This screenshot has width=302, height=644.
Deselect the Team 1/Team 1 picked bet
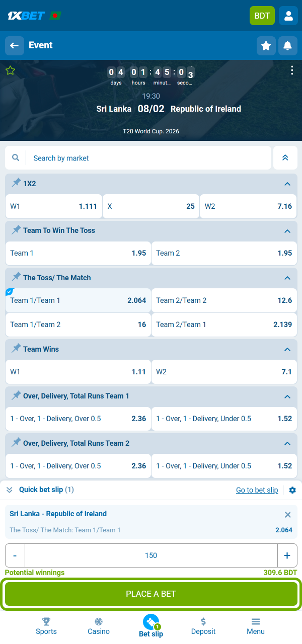(78, 301)
